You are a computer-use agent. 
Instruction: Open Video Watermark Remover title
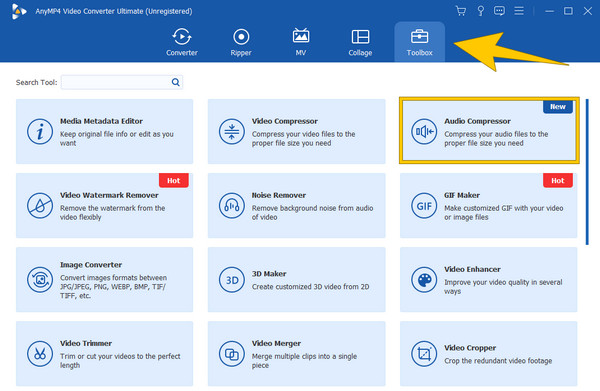[109, 195]
